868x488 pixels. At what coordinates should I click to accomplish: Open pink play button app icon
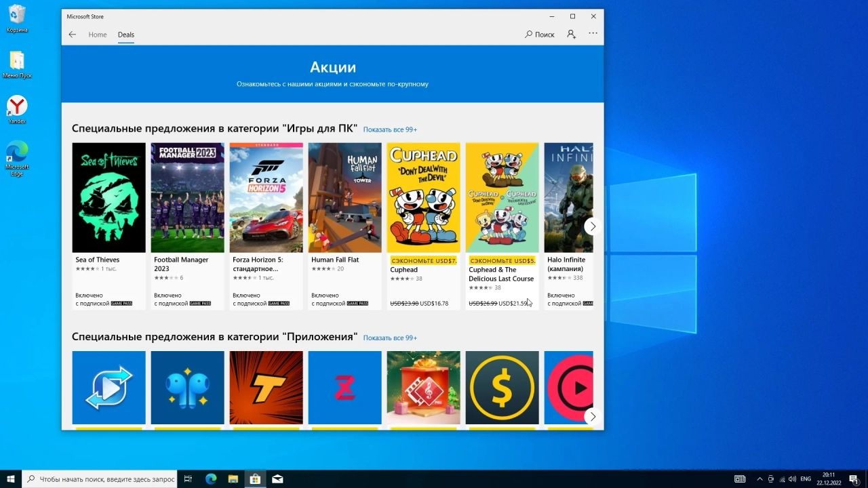tap(569, 388)
